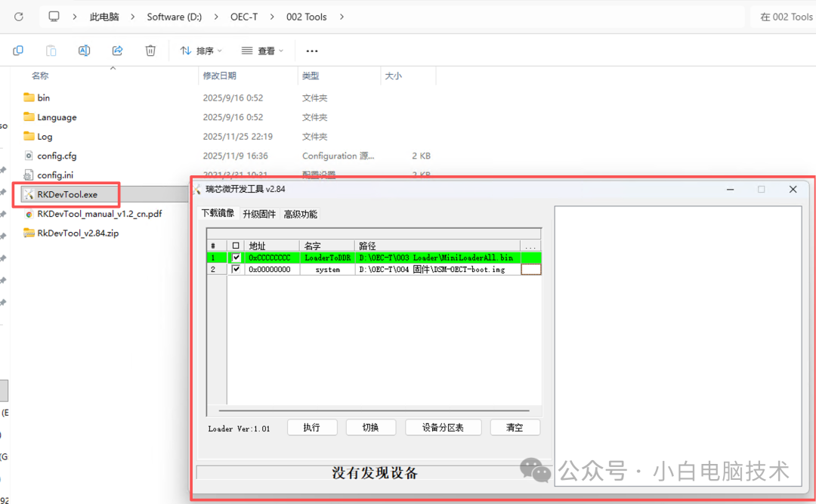
Task: Click the 002 Tools breadcrumb segment
Action: tap(307, 17)
